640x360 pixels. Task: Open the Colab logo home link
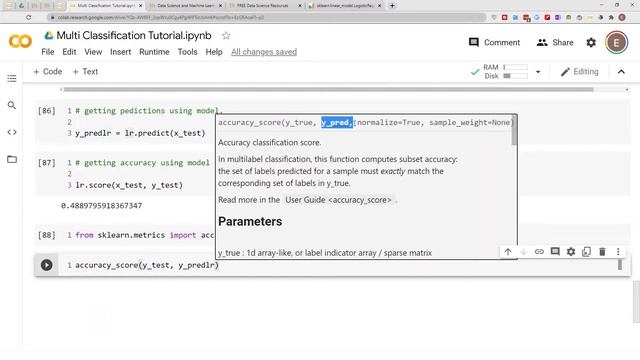coord(20,42)
